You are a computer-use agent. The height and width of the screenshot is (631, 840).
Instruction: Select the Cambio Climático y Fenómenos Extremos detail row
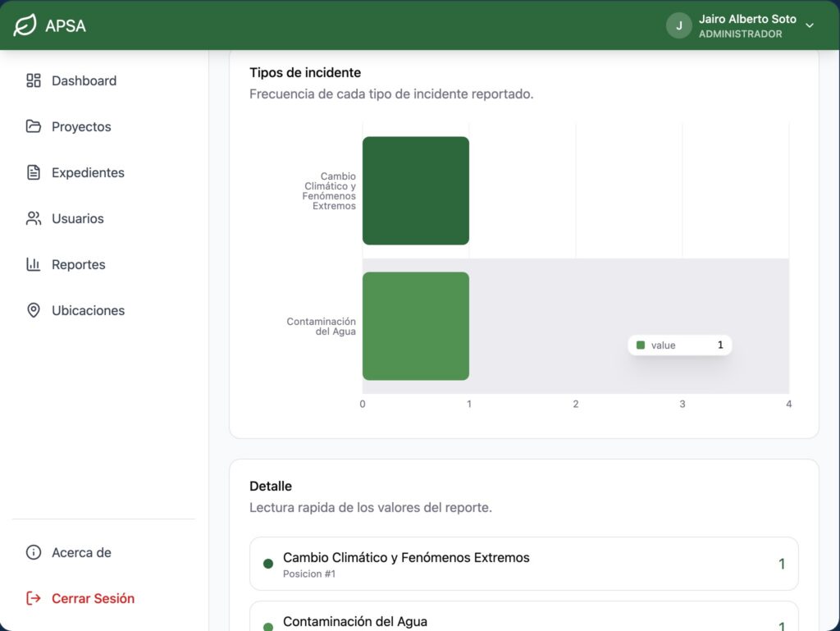tap(523, 564)
